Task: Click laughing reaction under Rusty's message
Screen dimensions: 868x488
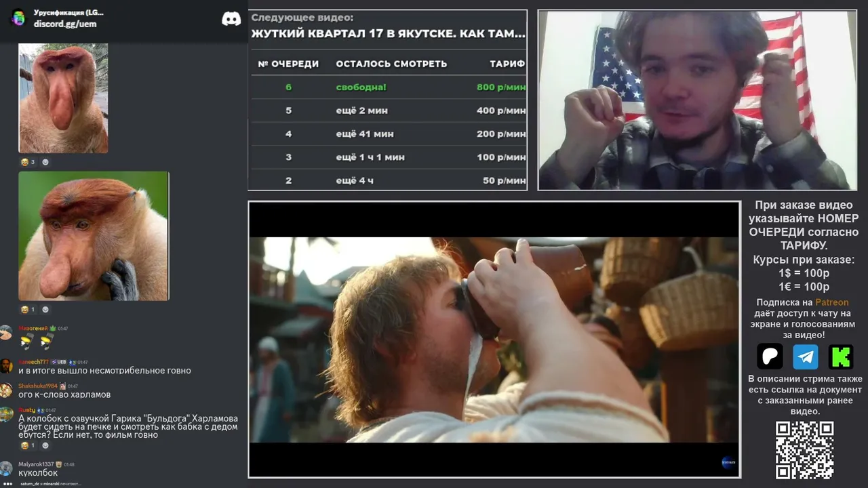Action: [x=27, y=445]
